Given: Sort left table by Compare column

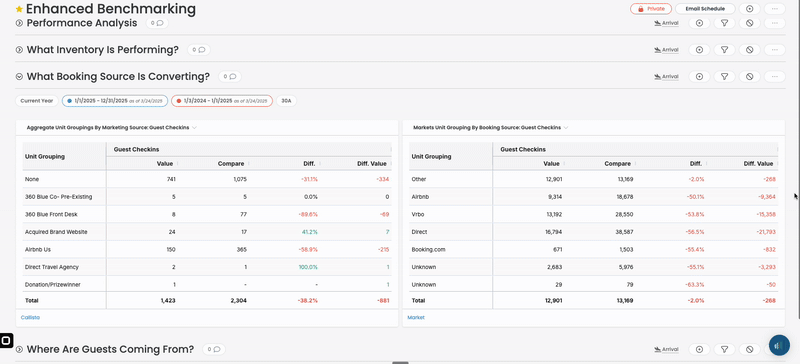Looking at the screenshot, I should coord(231,164).
